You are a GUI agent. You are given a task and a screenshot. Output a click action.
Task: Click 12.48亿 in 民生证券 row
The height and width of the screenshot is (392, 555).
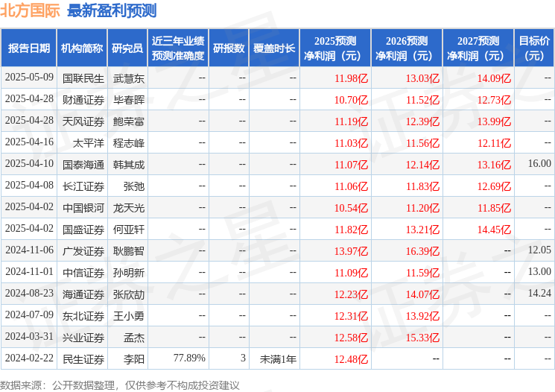coord(352,359)
